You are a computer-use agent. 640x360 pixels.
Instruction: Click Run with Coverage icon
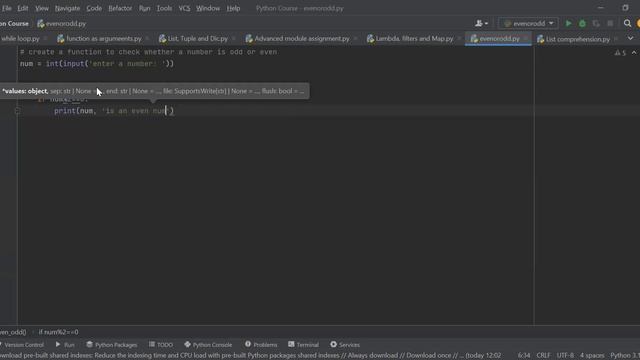coord(596,24)
